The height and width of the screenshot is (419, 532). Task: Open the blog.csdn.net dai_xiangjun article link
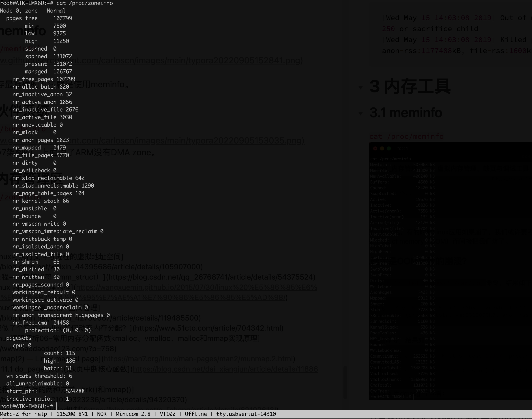[x=225, y=369]
